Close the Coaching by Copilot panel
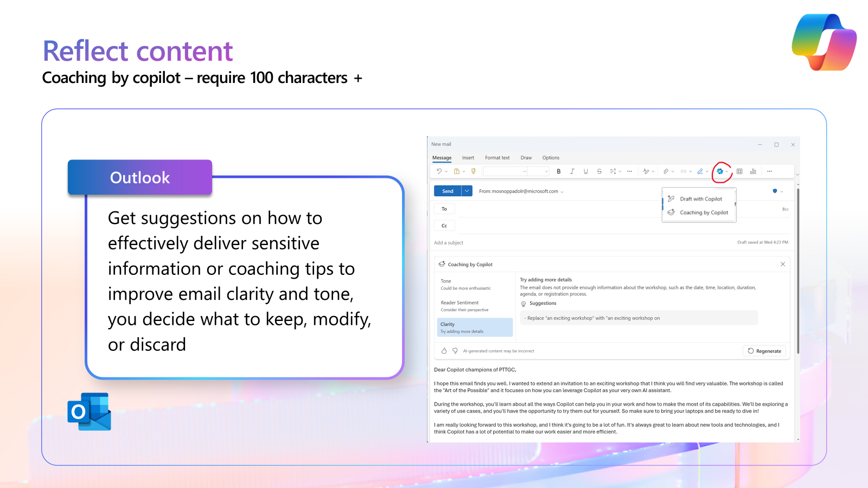 point(783,264)
